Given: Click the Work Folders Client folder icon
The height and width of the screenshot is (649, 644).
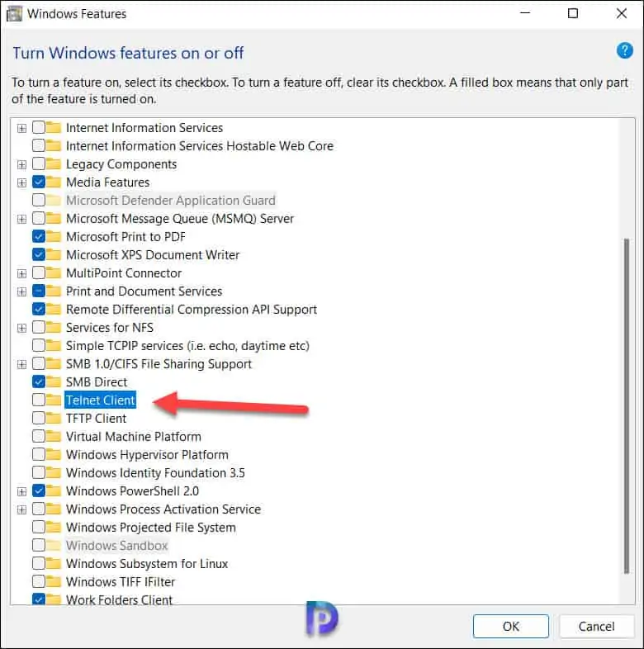Looking at the screenshot, I should [x=54, y=599].
